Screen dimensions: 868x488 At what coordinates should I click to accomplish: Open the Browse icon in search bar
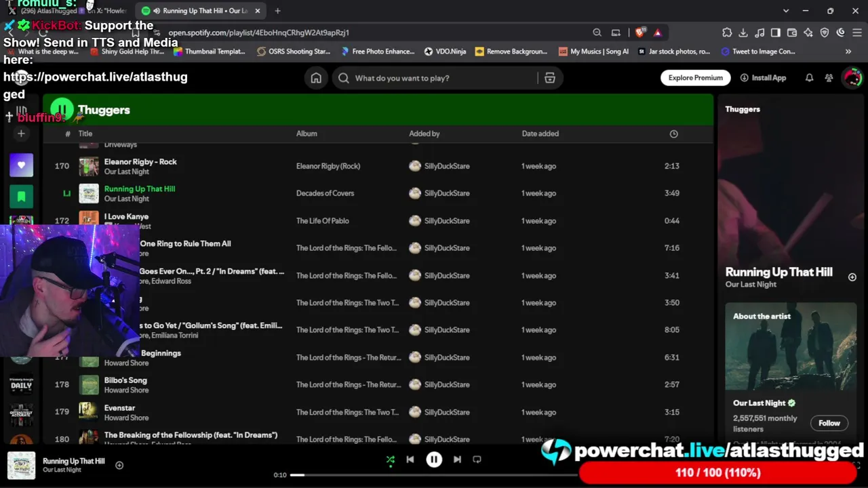pyautogui.click(x=550, y=78)
